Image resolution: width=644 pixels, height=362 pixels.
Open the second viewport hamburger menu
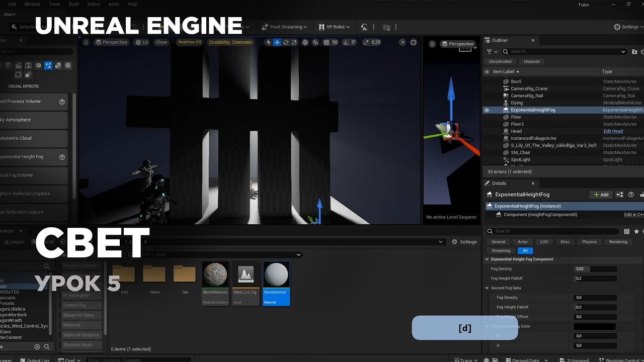click(x=432, y=44)
